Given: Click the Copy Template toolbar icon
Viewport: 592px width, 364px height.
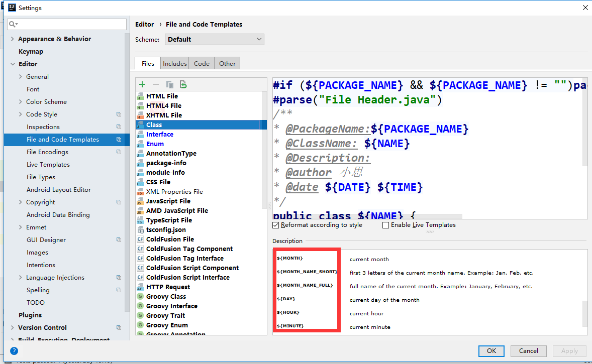Looking at the screenshot, I should pyautogui.click(x=169, y=84).
